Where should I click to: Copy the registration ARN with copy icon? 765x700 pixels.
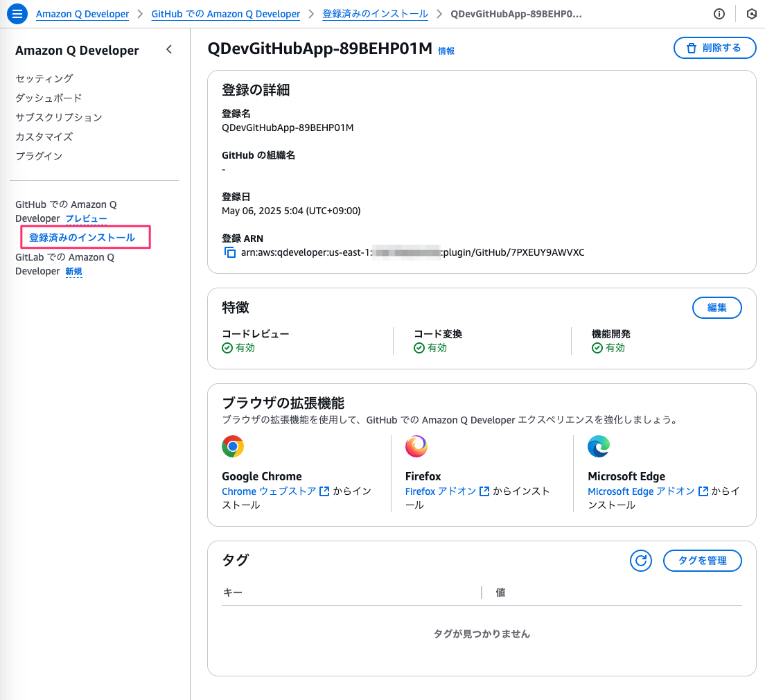click(x=229, y=252)
